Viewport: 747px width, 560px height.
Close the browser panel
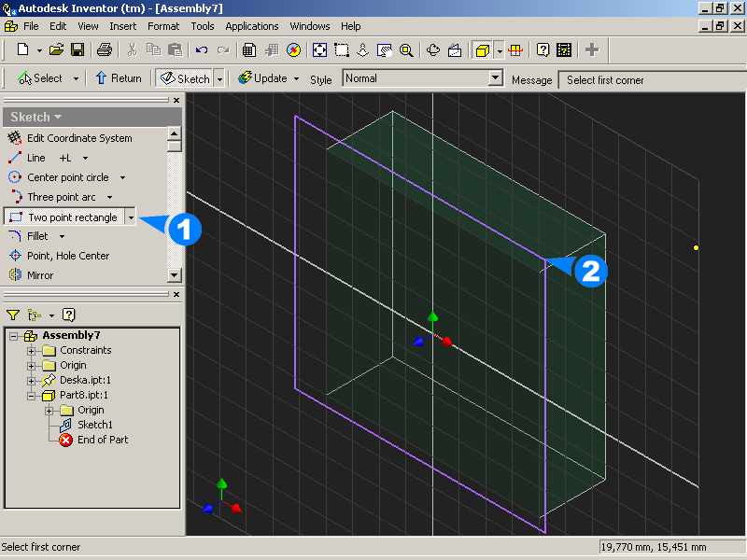point(176,294)
